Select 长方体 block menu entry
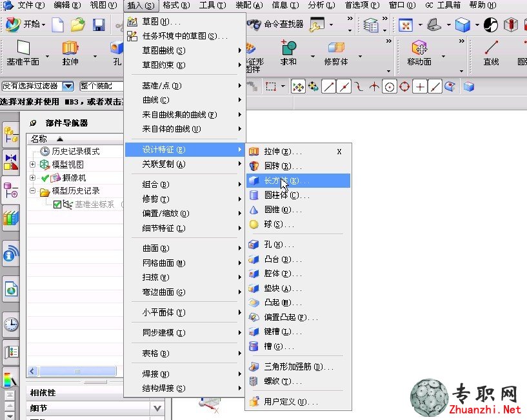Image resolution: width=527 pixels, height=420 pixels. pyautogui.click(x=298, y=181)
